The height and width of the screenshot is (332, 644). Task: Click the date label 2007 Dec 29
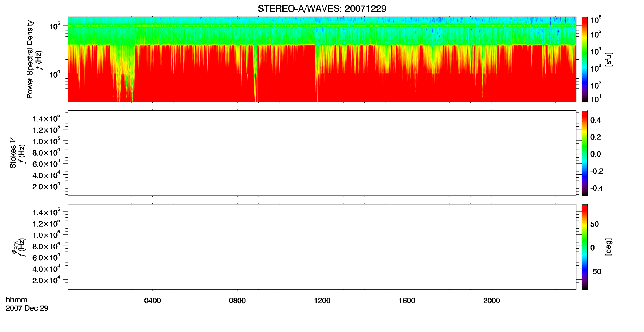click(27, 308)
